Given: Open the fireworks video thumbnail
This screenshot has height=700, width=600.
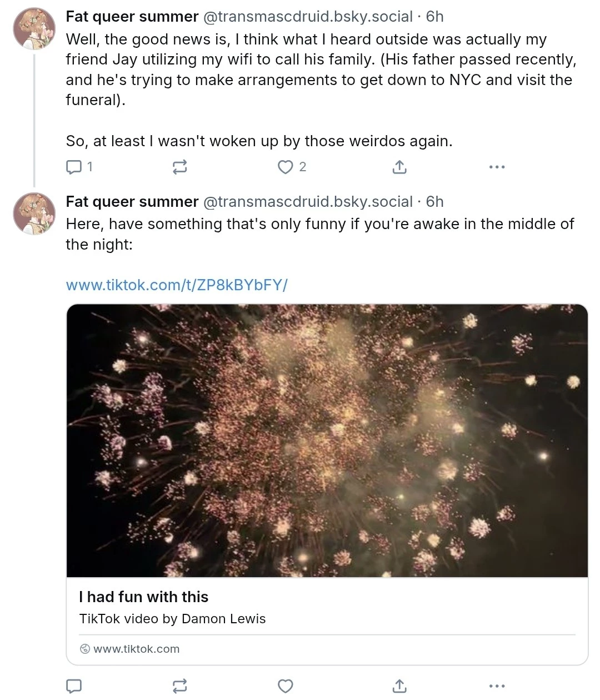Looking at the screenshot, I should [x=327, y=440].
